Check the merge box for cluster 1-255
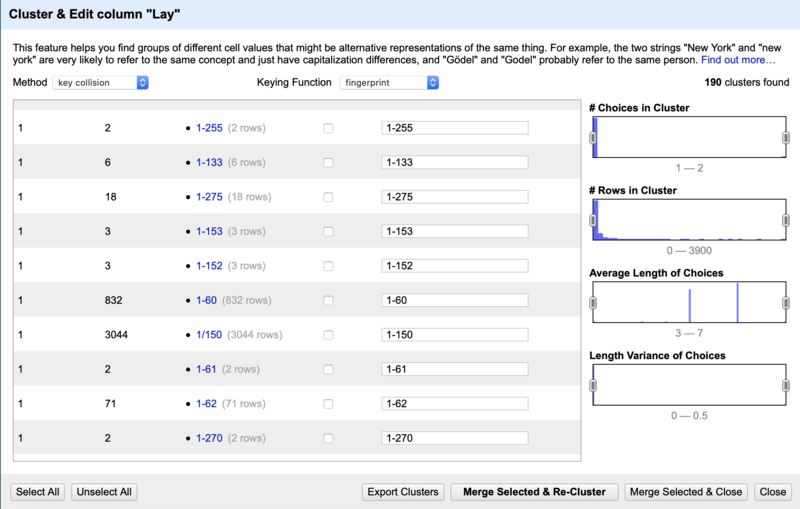Screen dimensions: 800x509 tap(328, 128)
